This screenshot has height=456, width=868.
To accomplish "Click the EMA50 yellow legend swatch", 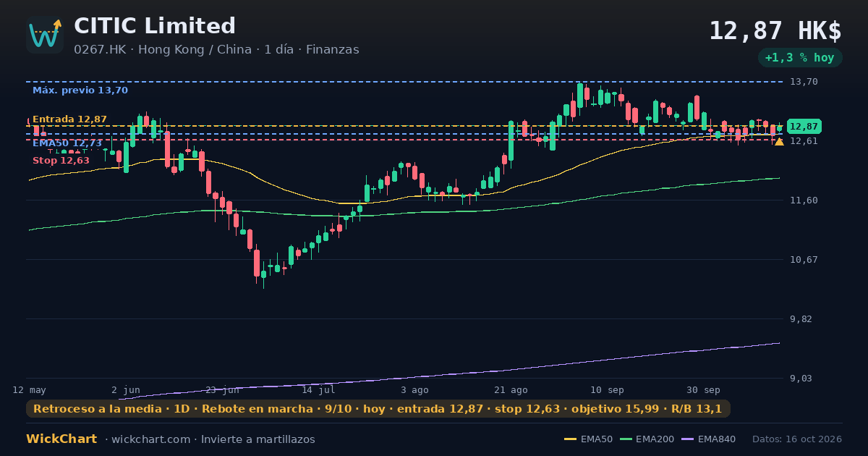I will (x=570, y=439).
